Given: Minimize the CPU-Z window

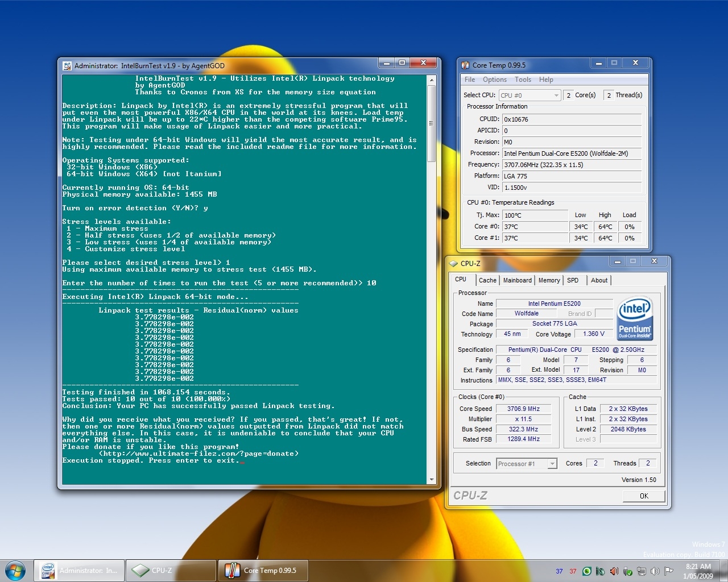Looking at the screenshot, I should (617, 261).
